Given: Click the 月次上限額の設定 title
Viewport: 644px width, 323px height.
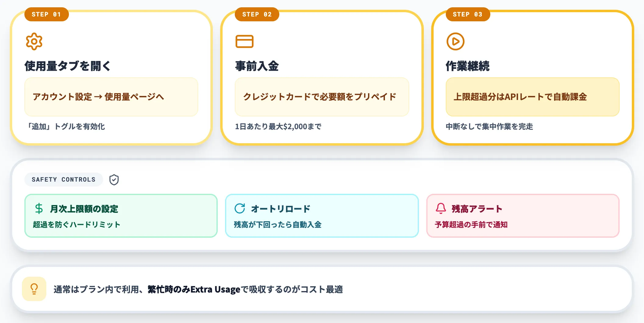Looking at the screenshot, I should [84, 209].
